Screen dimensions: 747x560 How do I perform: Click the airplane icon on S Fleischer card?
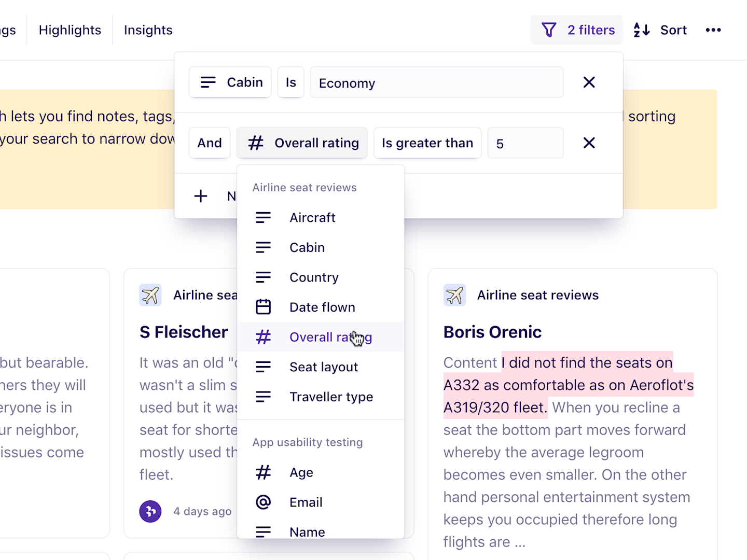[150, 295]
